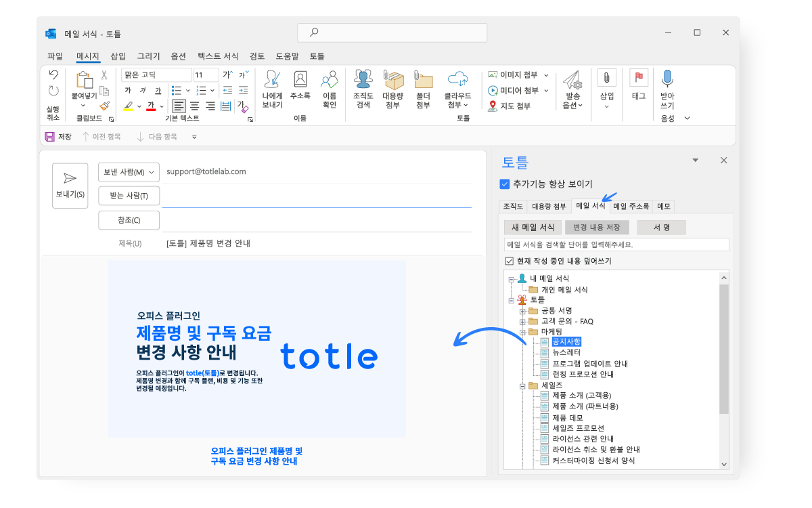The height and width of the screenshot is (508, 812).
Task: Click the increase indent icon
Action: [244, 90]
